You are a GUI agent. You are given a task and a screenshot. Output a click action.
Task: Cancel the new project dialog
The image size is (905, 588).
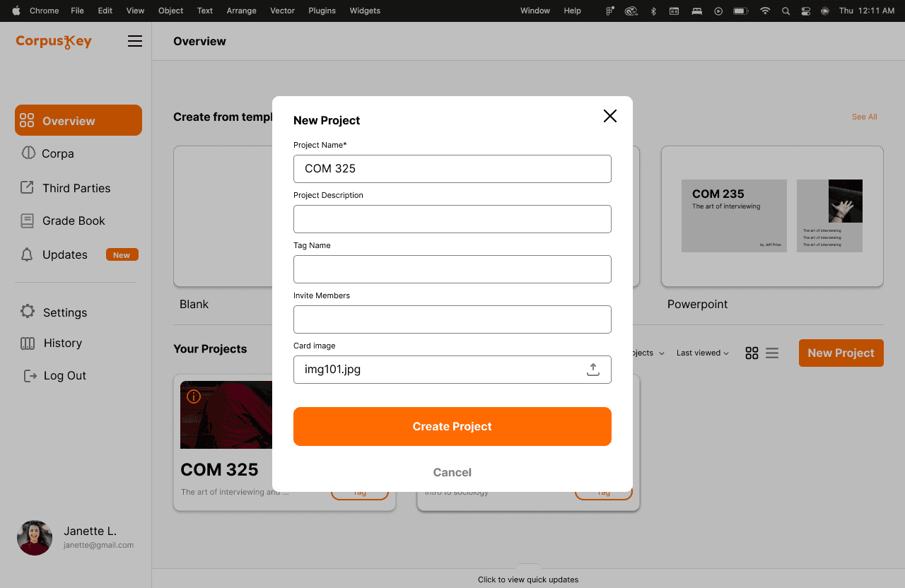(452, 472)
